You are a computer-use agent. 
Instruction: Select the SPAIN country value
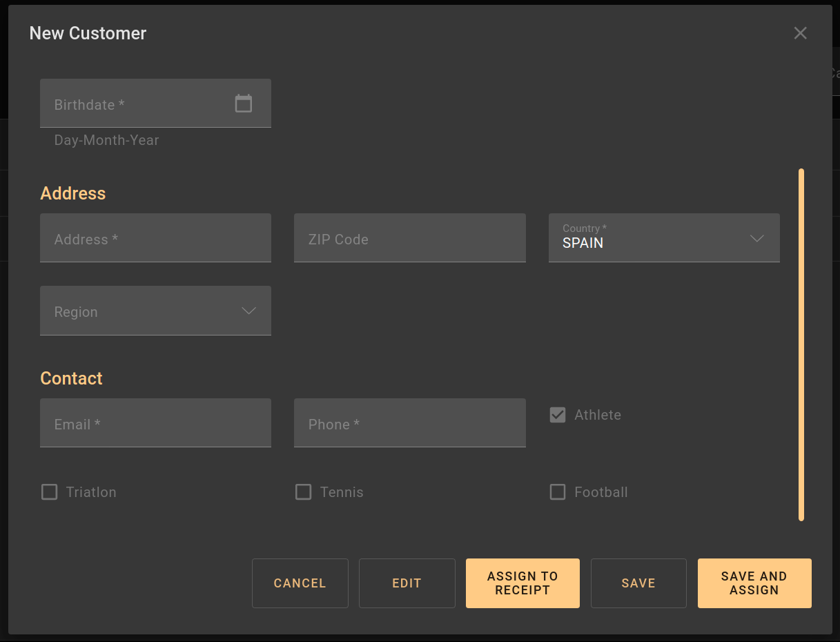[x=583, y=243]
